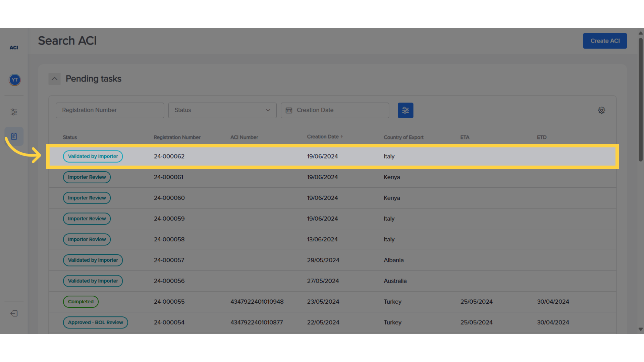This screenshot has height=362, width=644.
Task: Click the Validated by Importer status badge row 62
Action: coord(93,156)
